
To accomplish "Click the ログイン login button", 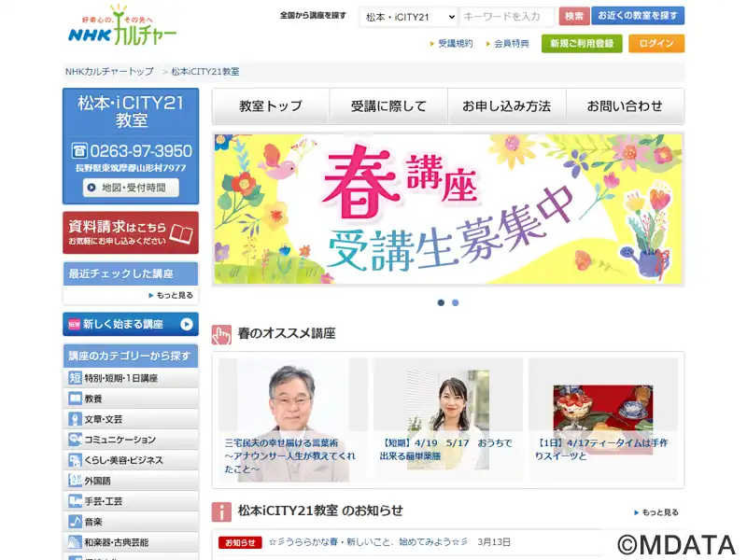I will click(x=656, y=44).
